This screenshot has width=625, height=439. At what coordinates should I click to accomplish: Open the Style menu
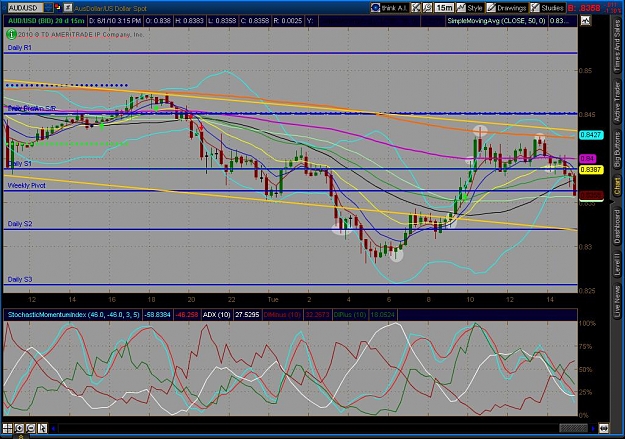(470, 8)
